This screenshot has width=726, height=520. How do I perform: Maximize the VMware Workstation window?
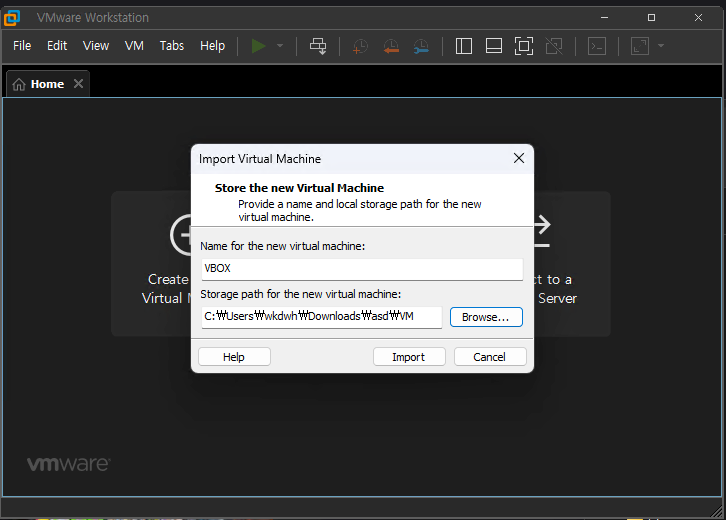click(651, 18)
